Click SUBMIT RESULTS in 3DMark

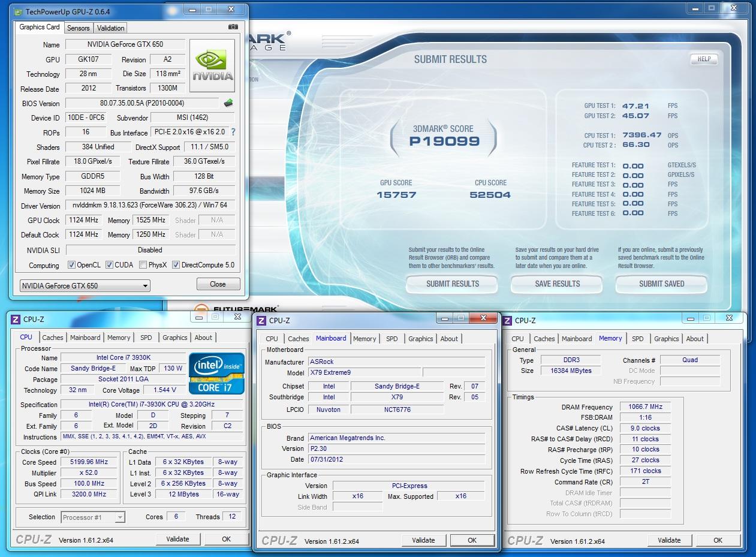click(x=453, y=284)
